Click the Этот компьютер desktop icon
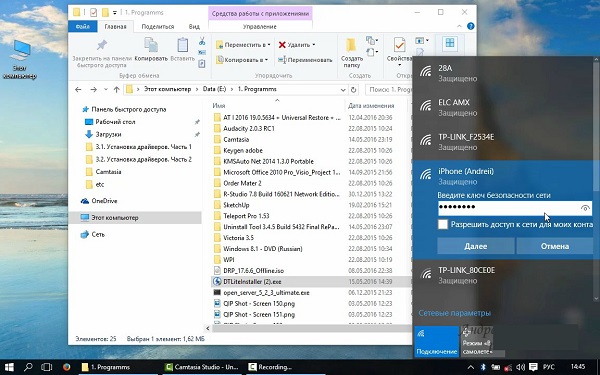 (x=20, y=60)
